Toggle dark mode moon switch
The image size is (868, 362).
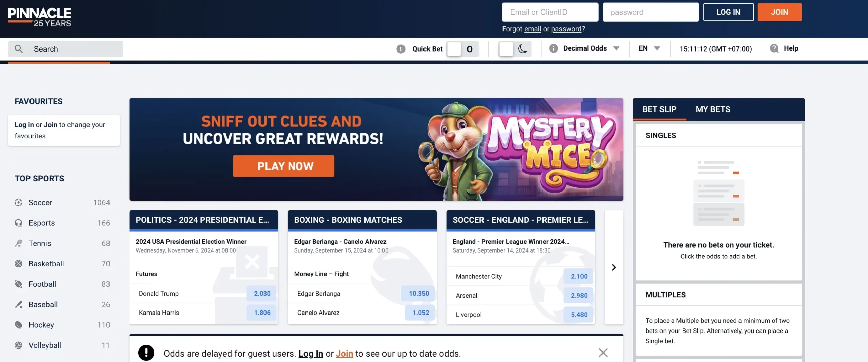pyautogui.click(x=515, y=49)
